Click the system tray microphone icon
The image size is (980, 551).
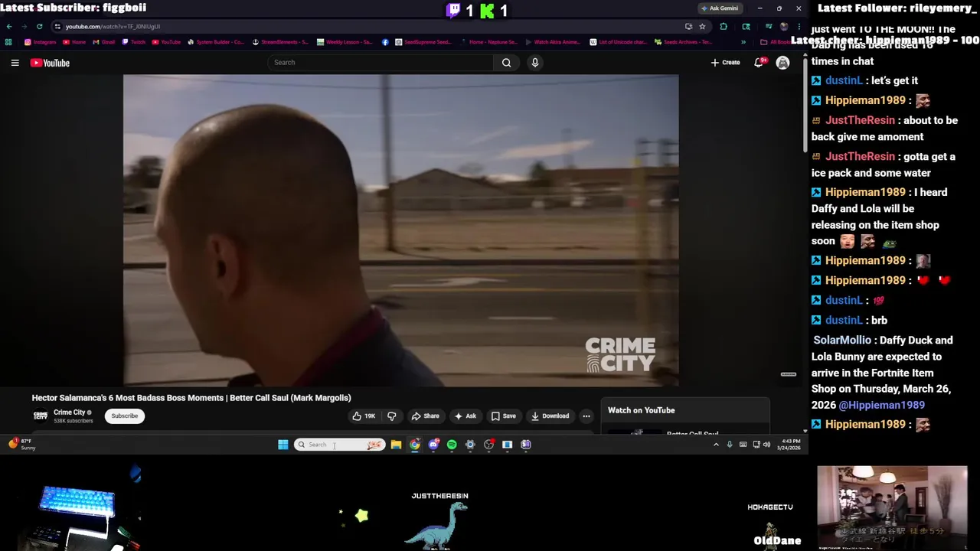(730, 445)
